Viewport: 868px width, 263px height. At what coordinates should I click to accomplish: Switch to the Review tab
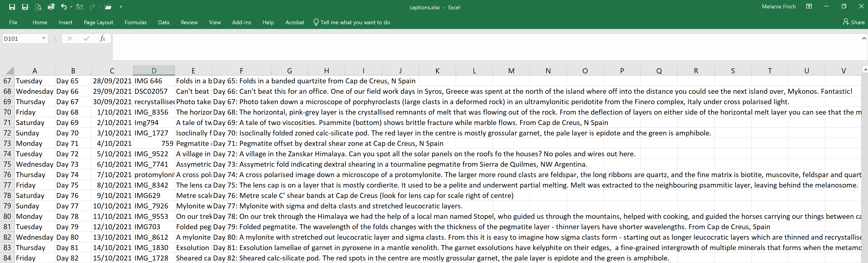pyautogui.click(x=189, y=22)
